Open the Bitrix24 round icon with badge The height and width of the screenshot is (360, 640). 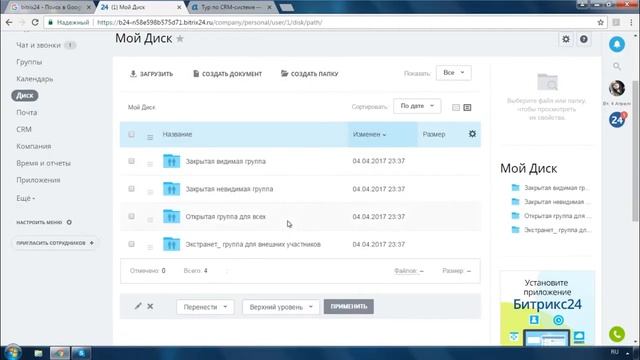tap(617, 120)
